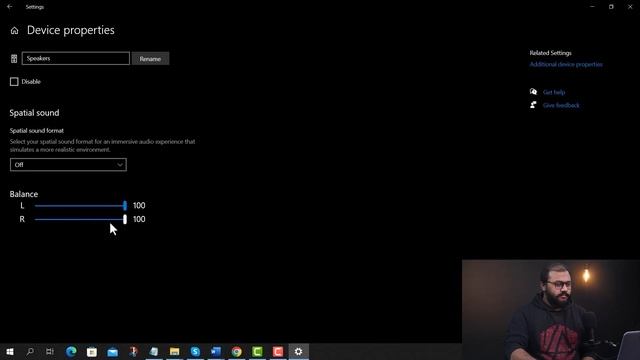Launch Microsoft Edge from the taskbar
Image resolution: width=640 pixels, height=360 pixels.
pyautogui.click(x=71, y=351)
